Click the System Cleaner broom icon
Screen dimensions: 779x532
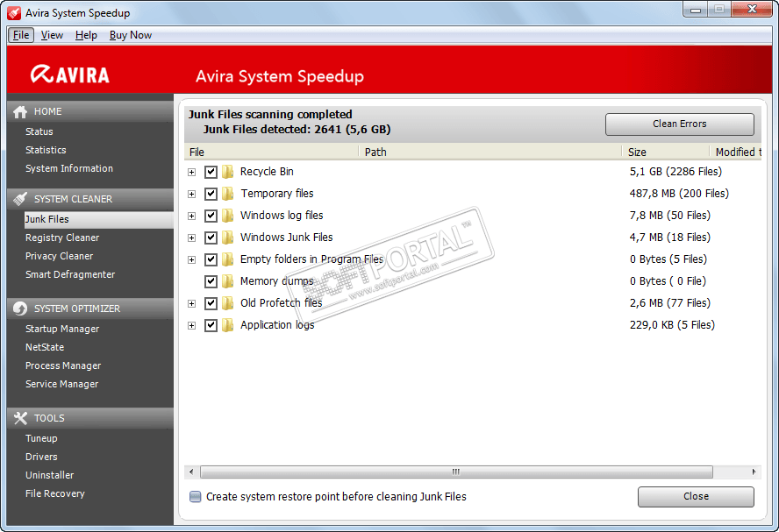pos(20,199)
